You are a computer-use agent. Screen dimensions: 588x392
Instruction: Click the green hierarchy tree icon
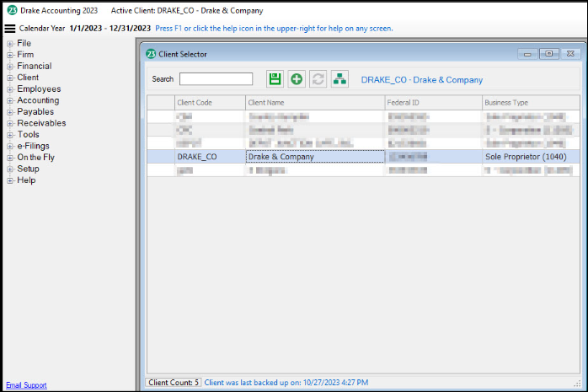pyautogui.click(x=339, y=79)
